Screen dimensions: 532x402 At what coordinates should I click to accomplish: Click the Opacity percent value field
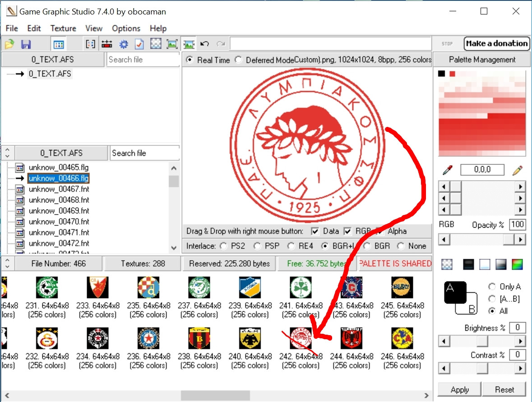click(x=518, y=224)
